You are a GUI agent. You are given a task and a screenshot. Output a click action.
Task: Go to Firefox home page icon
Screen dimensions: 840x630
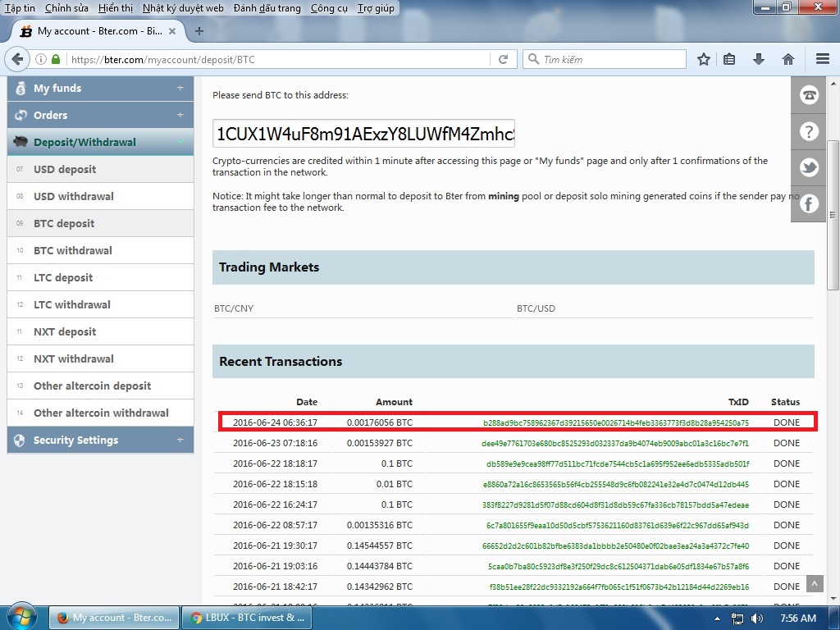tap(787, 59)
